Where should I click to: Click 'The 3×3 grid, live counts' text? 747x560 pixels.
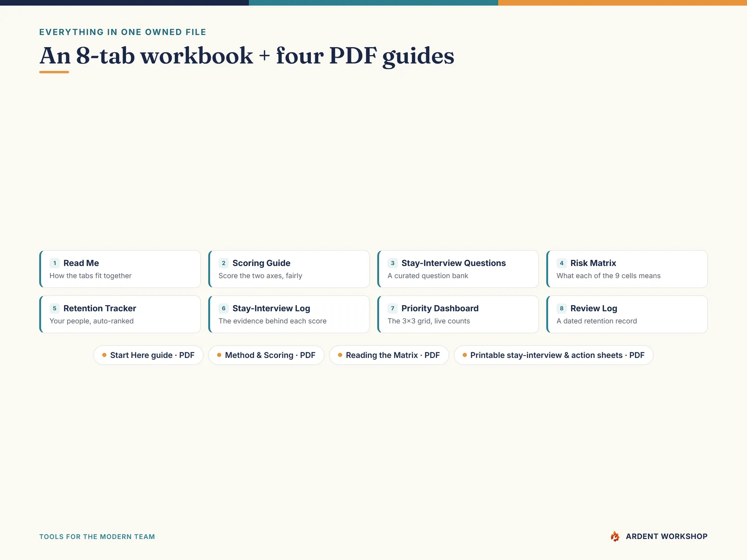coord(429,321)
